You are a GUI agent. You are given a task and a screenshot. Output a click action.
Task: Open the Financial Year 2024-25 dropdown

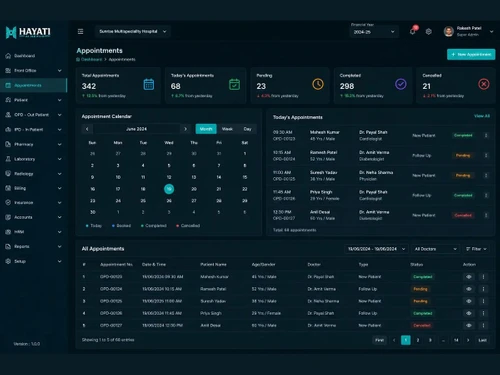[x=374, y=32]
